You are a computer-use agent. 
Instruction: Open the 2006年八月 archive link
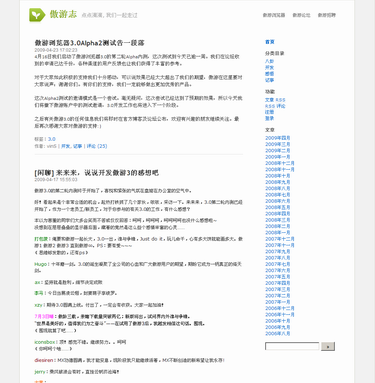pyautogui.click(x=278, y=333)
